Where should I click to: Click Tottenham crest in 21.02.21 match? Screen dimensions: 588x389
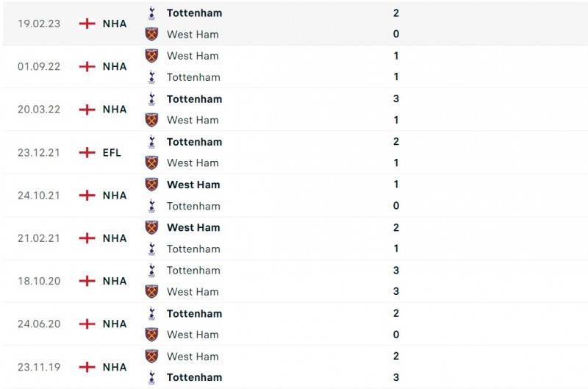point(151,249)
